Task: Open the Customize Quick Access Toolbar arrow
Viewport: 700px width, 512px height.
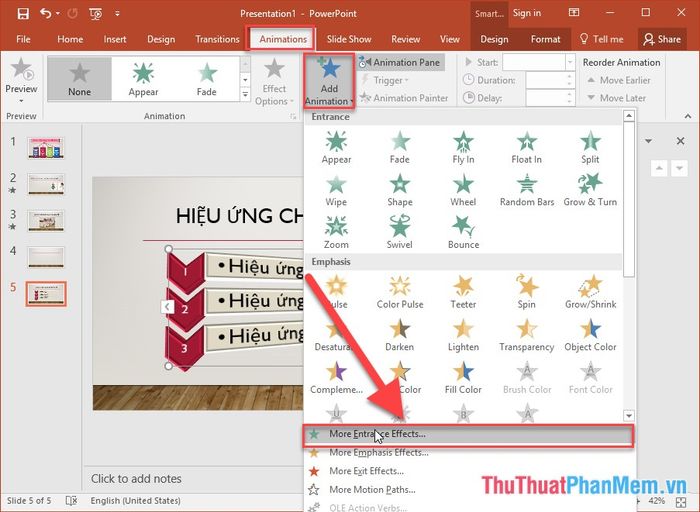Action: click(117, 14)
